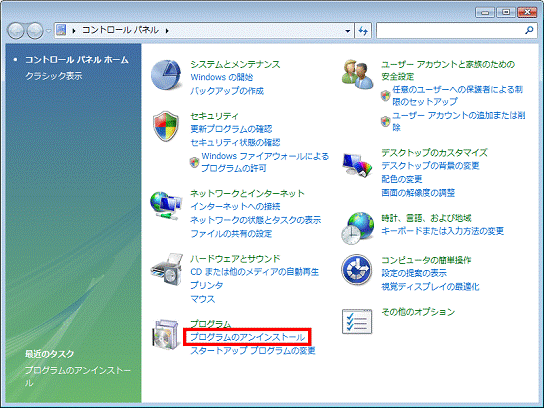The width and height of the screenshot is (544, 408).
Task: Go forward with the Forward arrow button
Action: 35,31
